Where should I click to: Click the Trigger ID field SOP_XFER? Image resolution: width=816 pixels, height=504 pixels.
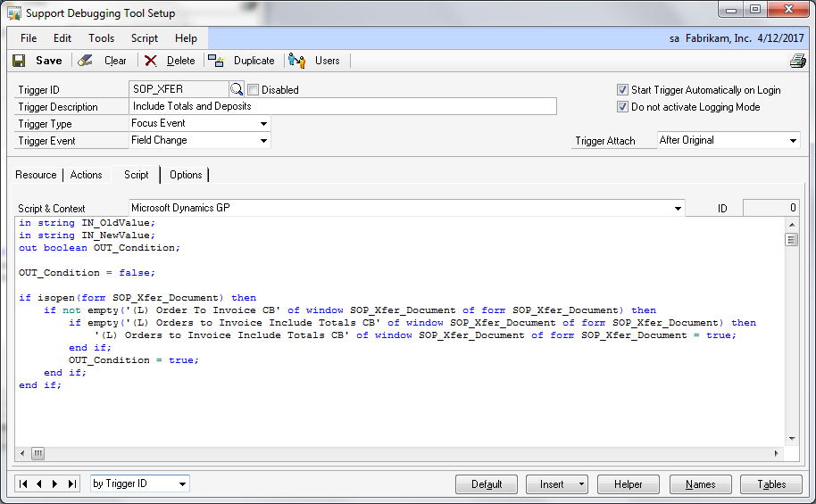[x=179, y=89]
